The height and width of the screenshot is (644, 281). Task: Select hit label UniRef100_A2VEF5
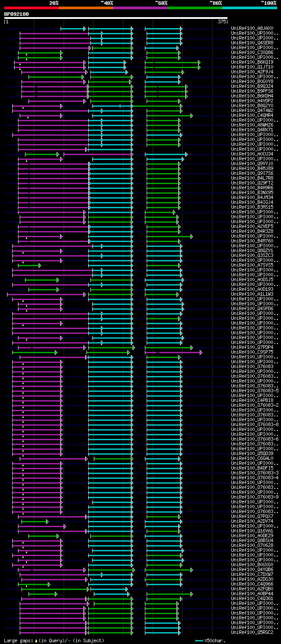point(252,227)
